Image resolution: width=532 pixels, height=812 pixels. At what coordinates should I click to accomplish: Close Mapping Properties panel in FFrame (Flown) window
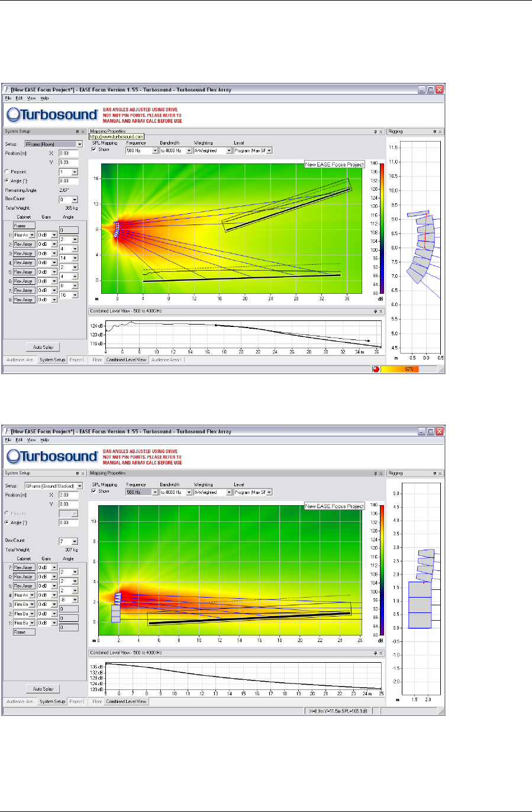pyautogui.click(x=381, y=131)
